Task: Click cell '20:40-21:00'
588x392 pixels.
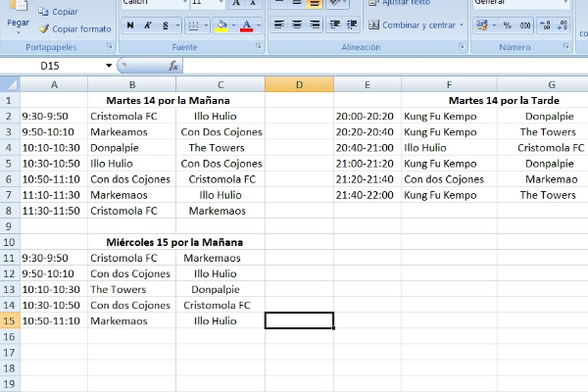Action: tap(367, 147)
